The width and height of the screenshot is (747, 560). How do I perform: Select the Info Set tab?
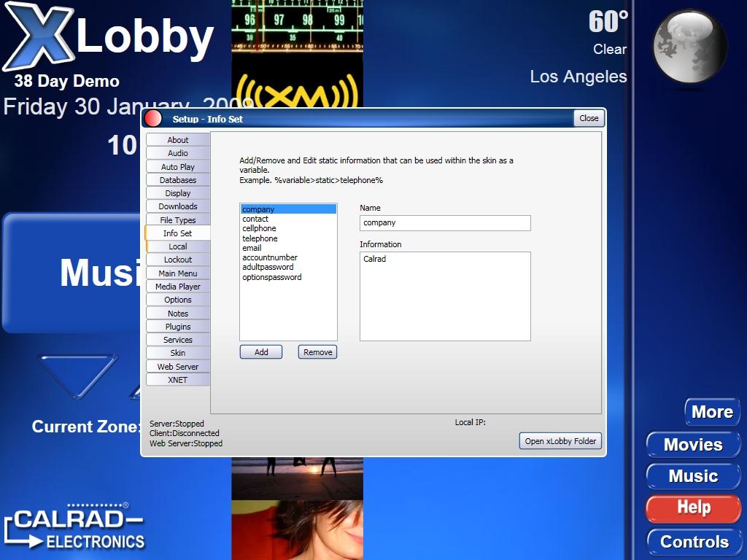click(x=177, y=233)
